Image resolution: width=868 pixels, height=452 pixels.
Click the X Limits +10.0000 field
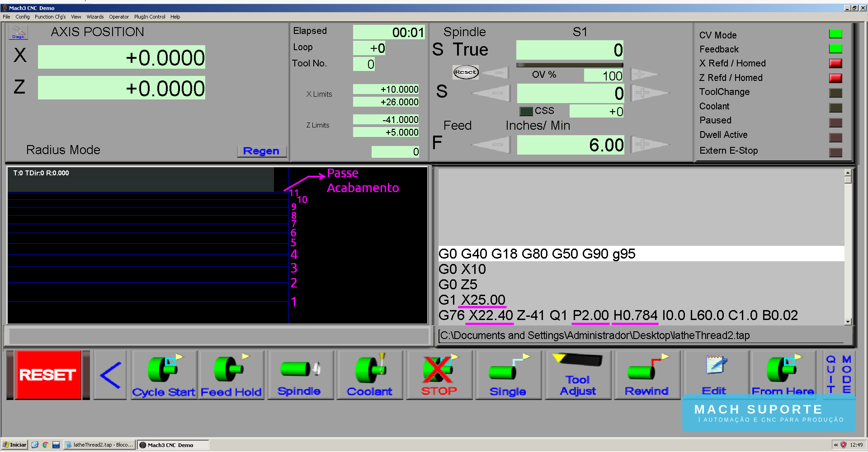pos(386,89)
